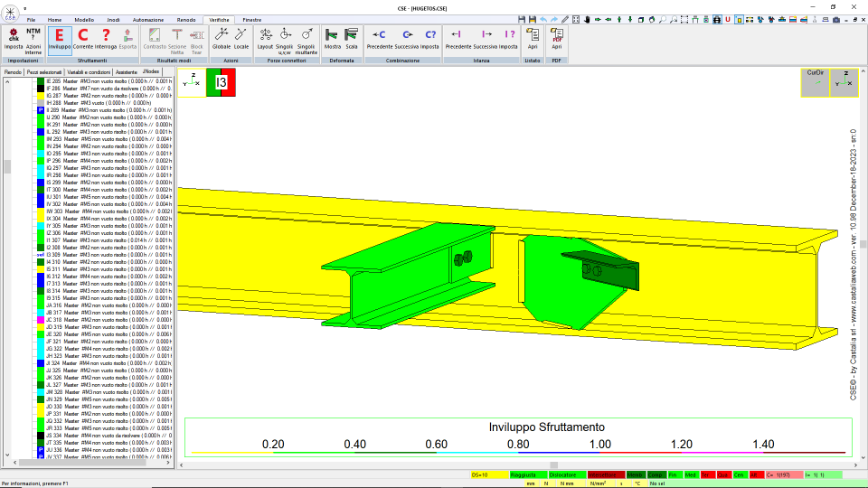Viewport: 868px width, 488px height.
Task: Open the Variabili e condizioni tab
Action: [89, 72]
